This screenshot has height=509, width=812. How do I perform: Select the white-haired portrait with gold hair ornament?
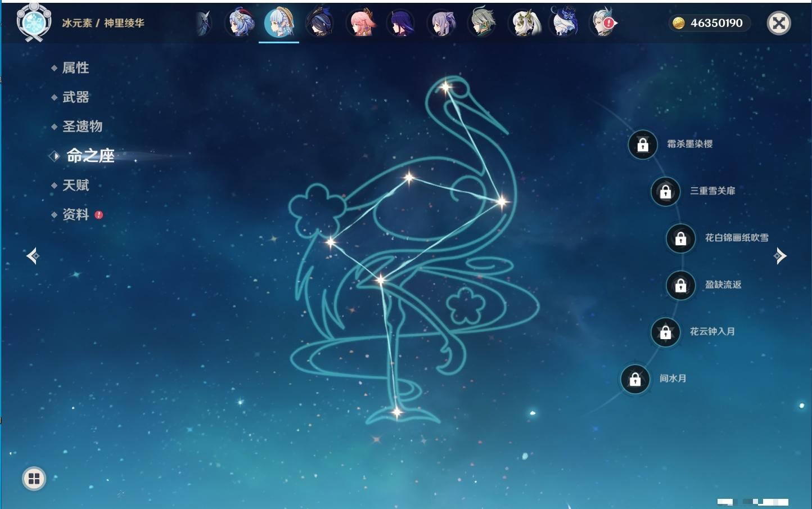[524, 23]
